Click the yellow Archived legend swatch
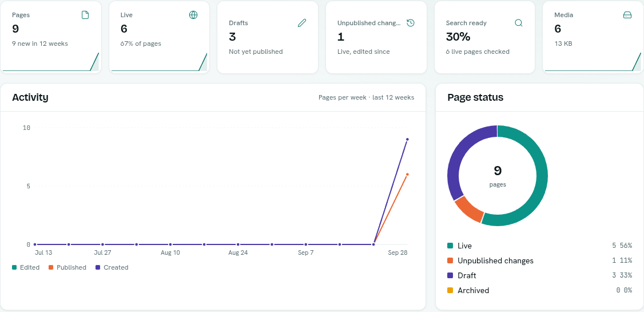 tap(450, 290)
